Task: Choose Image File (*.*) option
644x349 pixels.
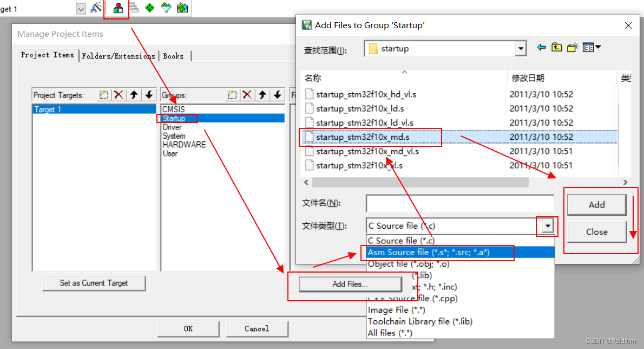Action: pos(460,310)
